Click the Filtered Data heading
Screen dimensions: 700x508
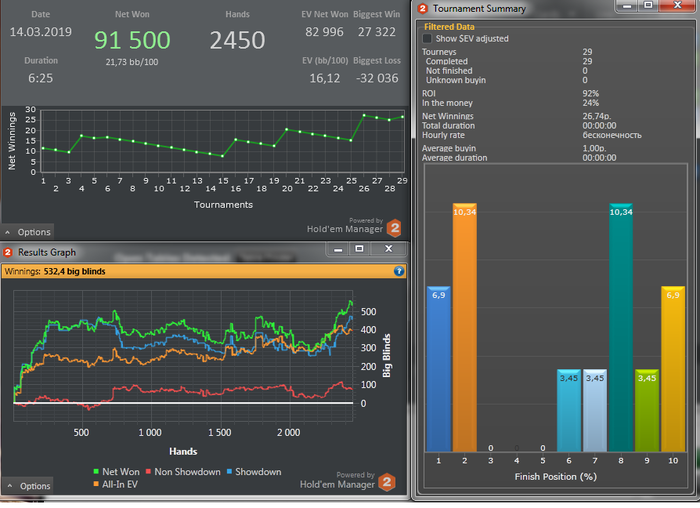point(449,27)
